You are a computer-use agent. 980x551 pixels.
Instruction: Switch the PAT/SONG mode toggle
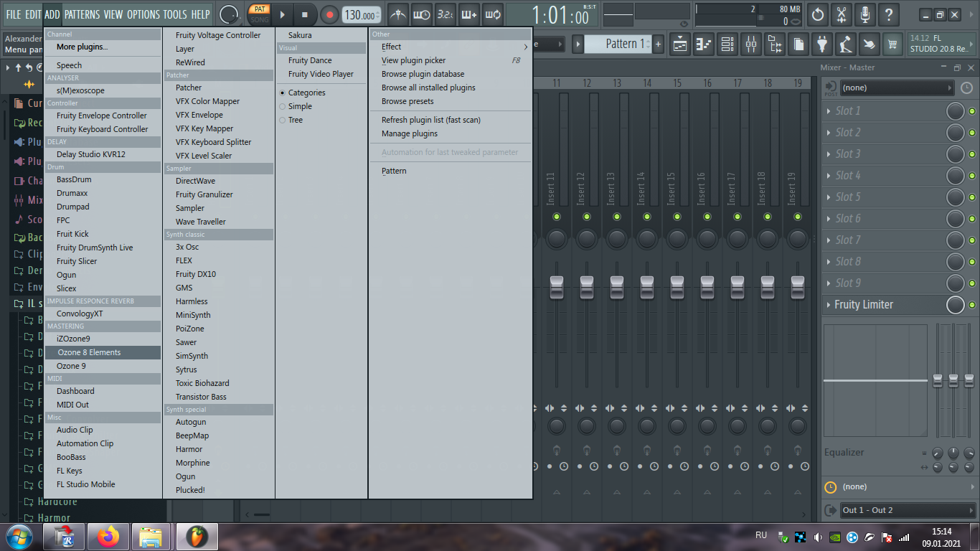coord(260,14)
